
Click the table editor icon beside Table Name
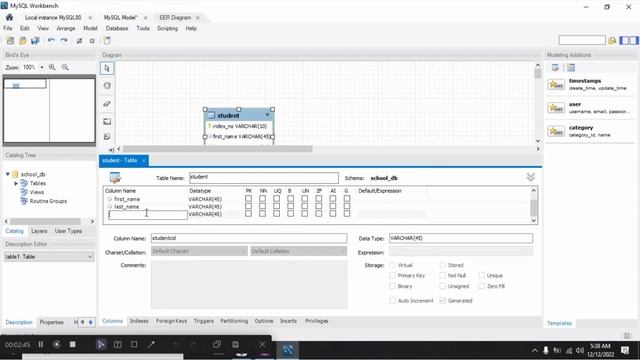click(116, 178)
